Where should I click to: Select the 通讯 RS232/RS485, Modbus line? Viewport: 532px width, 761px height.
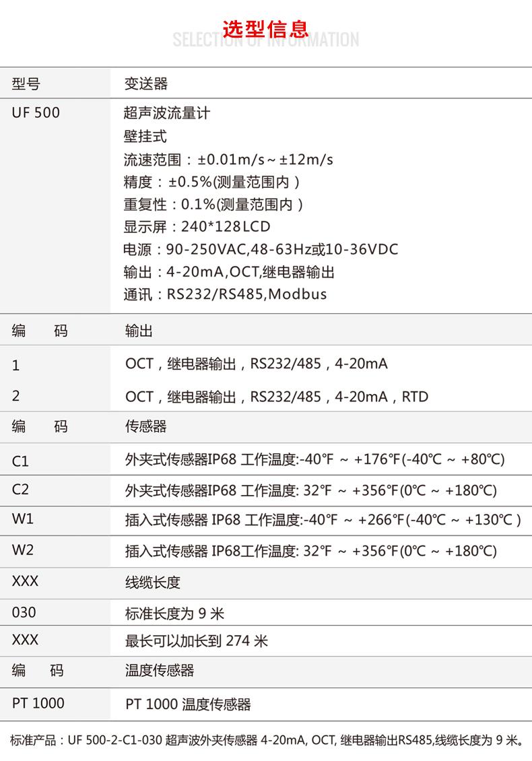226,294
